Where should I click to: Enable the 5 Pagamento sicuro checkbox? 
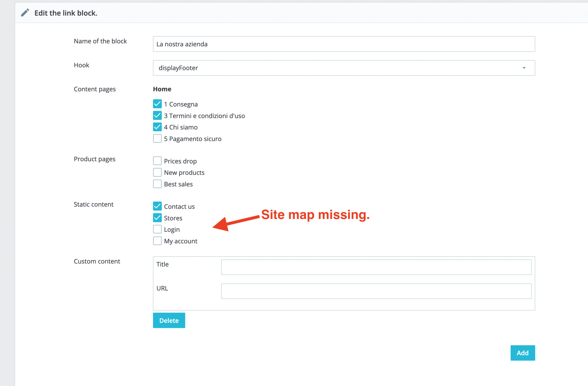click(x=157, y=139)
